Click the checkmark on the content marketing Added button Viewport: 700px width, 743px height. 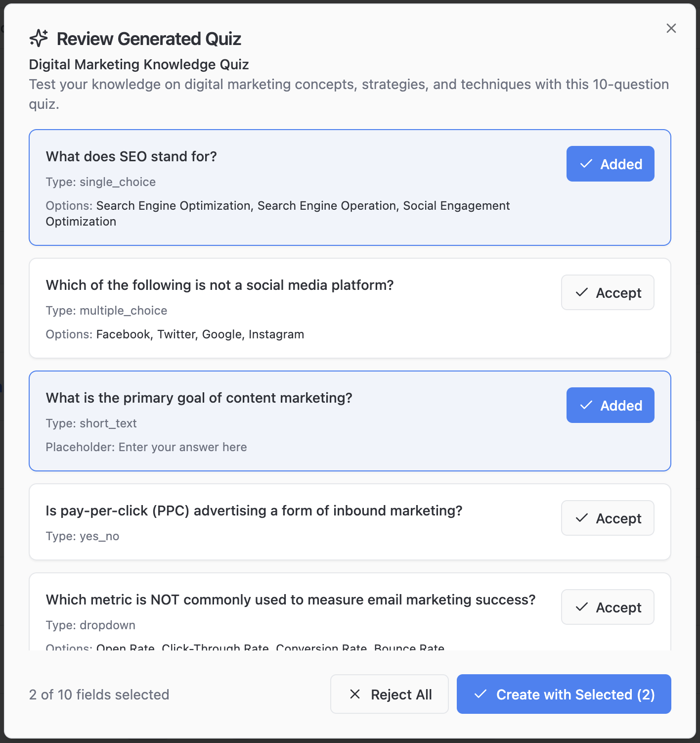[586, 405]
